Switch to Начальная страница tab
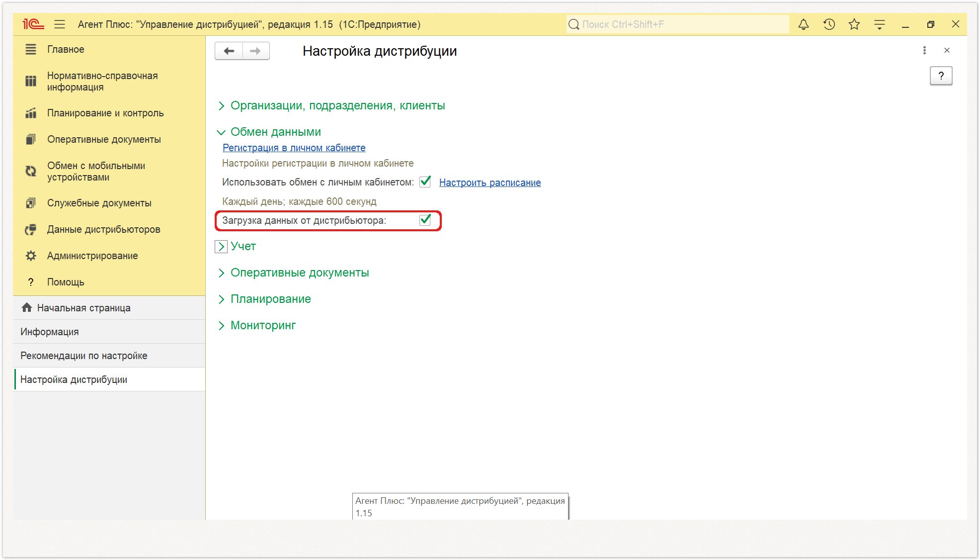Image resolution: width=980 pixels, height=560 pixels. (109, 308)
